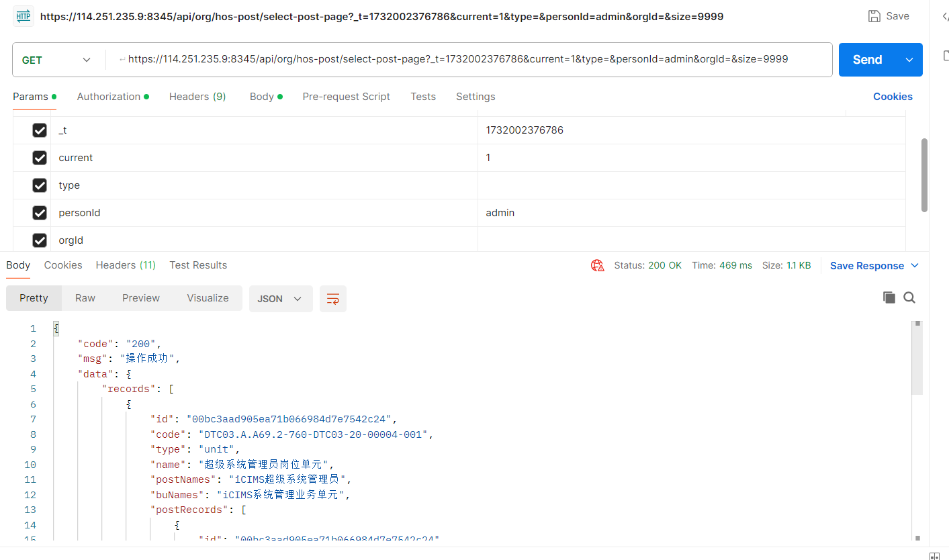Image resolution: width=949 pixels, height=560 pixels.
Task: Switch to the Pretty view
Action: [34, 298]
